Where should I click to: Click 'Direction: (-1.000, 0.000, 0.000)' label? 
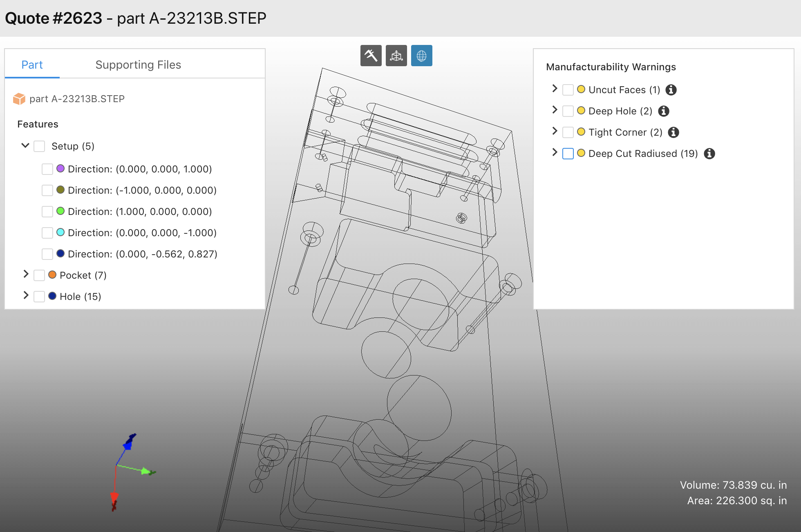point(142,190)
